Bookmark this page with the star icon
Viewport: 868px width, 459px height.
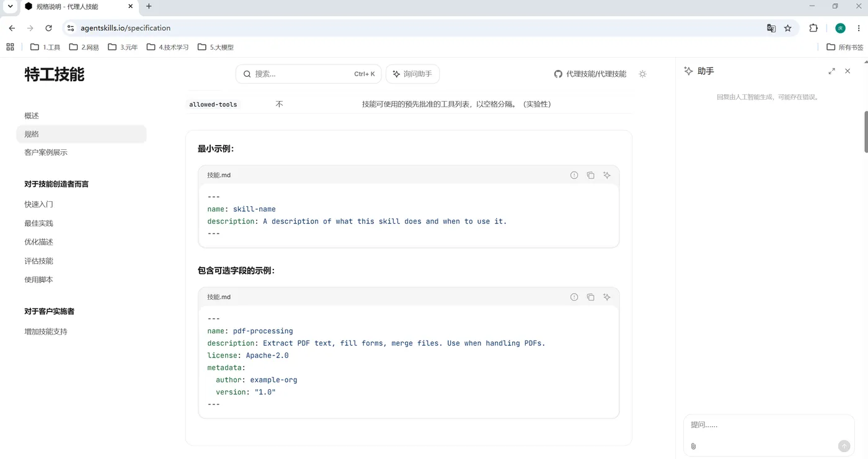coord(788,28)
